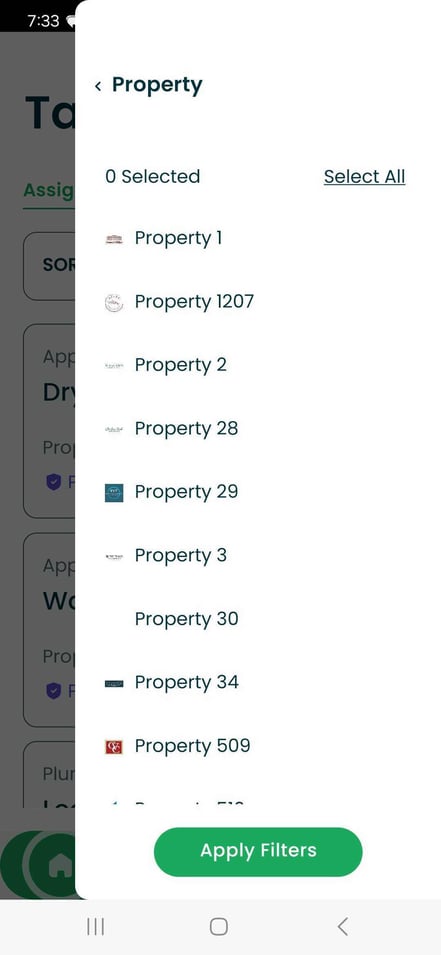Apply Filters using the green button

coord(258,851)
